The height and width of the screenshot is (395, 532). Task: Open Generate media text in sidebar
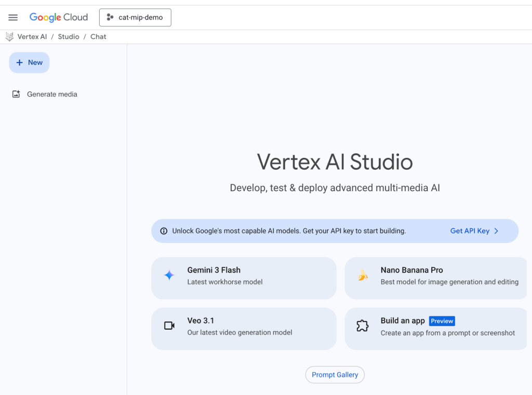coord(52,94)
